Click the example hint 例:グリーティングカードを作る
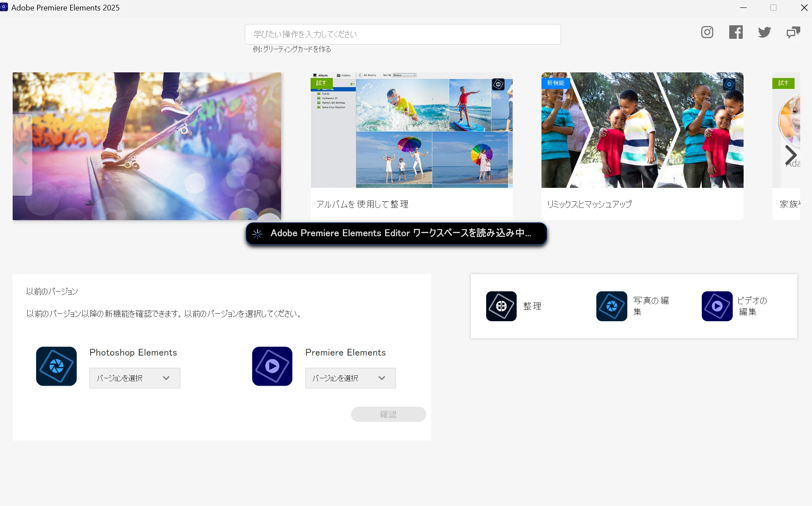Viewport: 812px width, 506px height. 292,49
